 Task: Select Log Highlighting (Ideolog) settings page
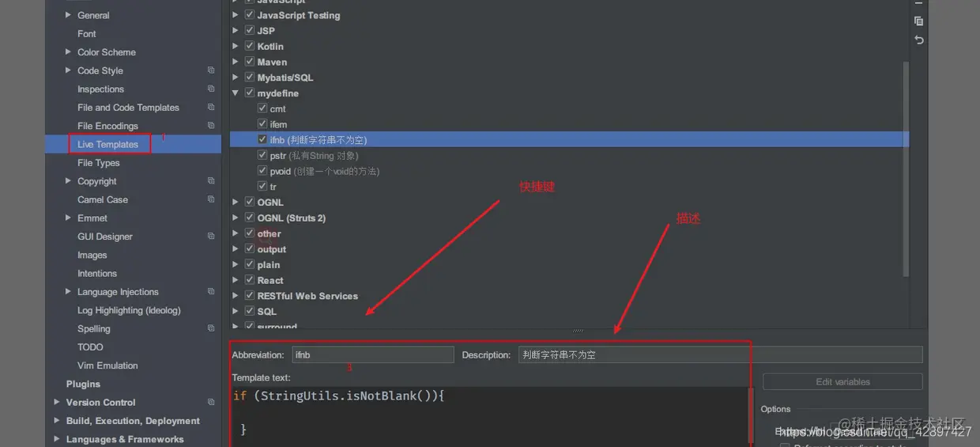coord(129,310)
